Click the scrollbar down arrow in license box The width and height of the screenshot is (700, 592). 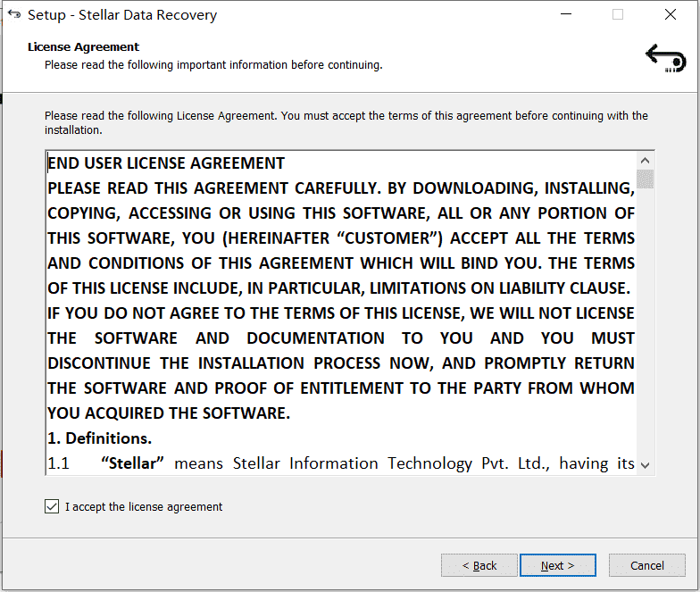pos(645,465)
